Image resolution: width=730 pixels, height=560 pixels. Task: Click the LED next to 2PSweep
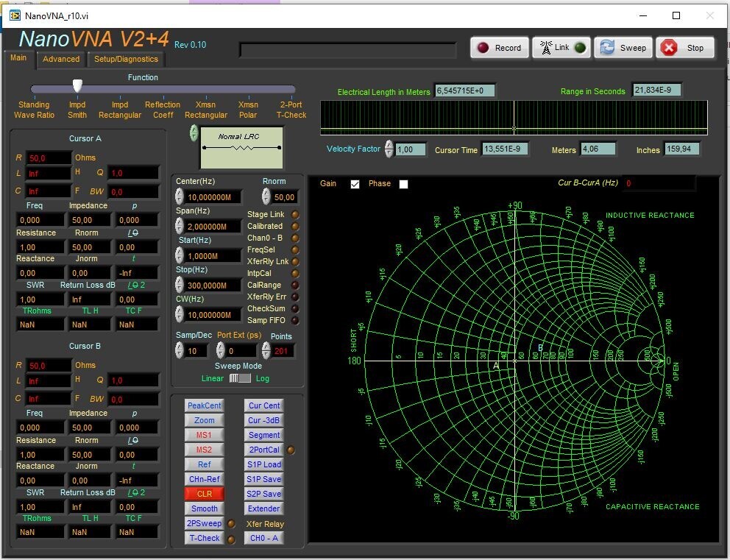point(231,524)
